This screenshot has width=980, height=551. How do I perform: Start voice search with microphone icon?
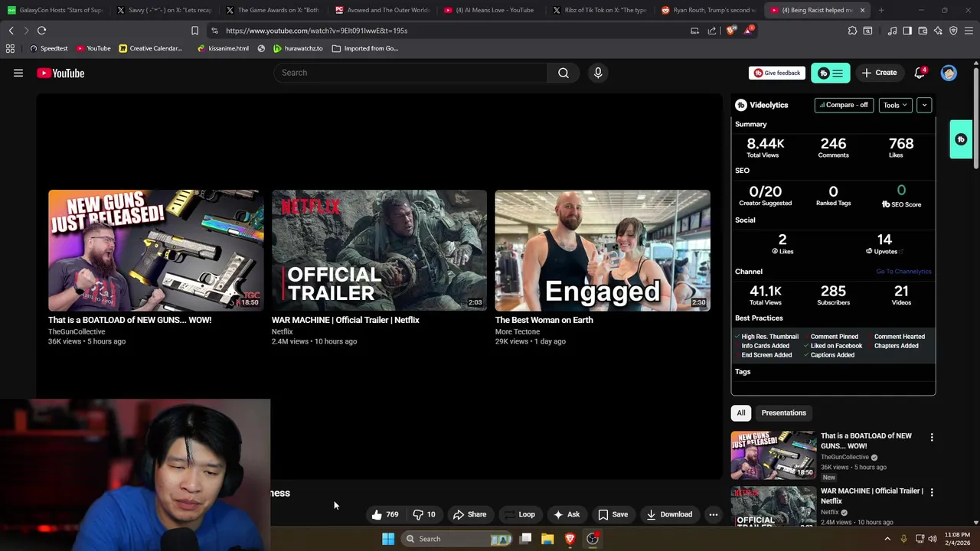[x=598, y=73]
